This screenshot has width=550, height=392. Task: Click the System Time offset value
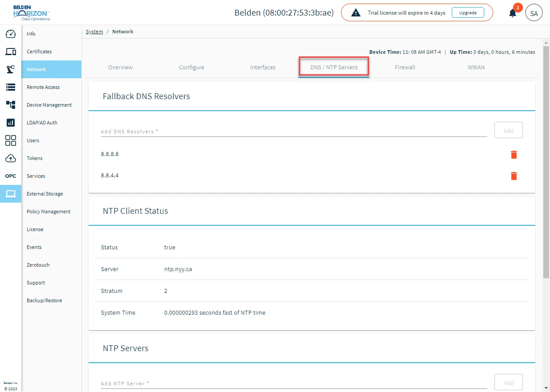pos(215,312)
